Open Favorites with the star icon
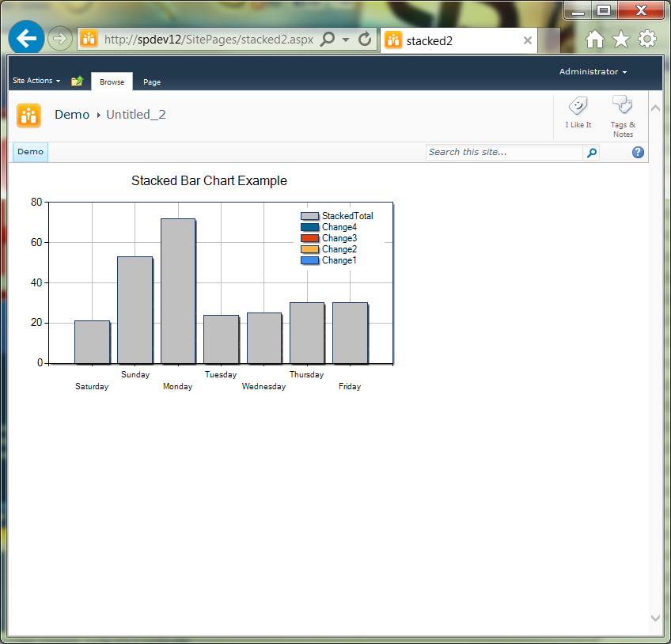671x644 pixels. pyautogui.click(x=621, y=40)
